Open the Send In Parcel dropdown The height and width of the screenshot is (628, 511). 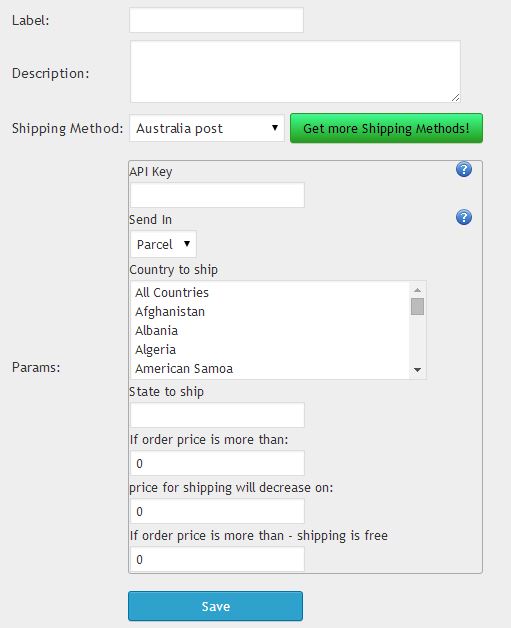click(163, 244)
